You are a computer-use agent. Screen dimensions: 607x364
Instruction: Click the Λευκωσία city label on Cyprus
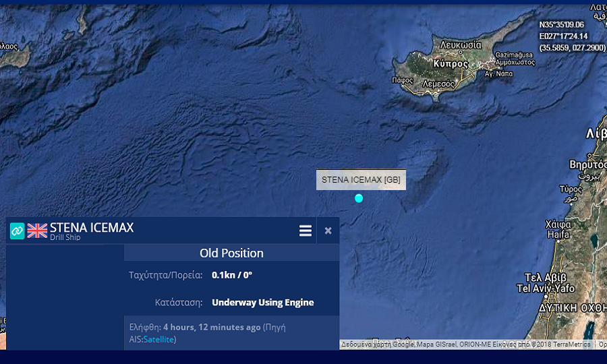pos(461,44)
